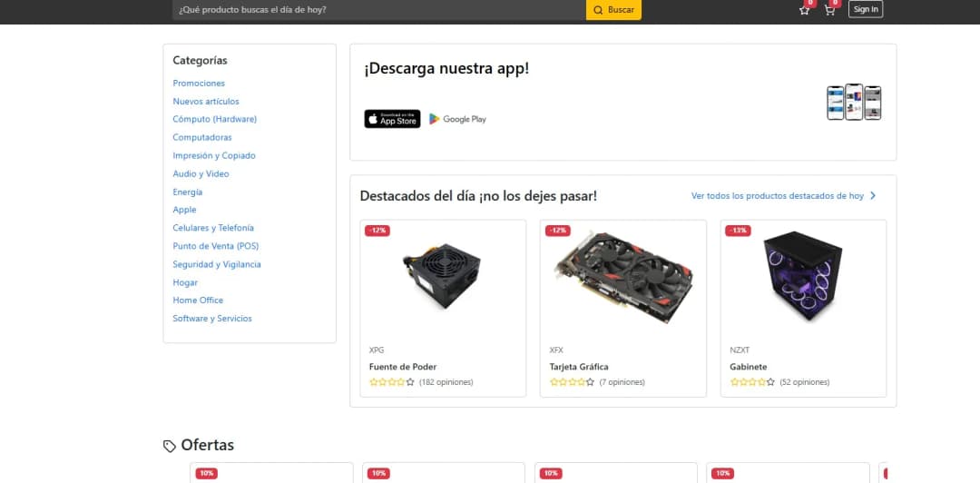Viewport: 980px width, 483px height.
Task: Click chevron arrow beside Ver todos link
Action: (873, 196)
